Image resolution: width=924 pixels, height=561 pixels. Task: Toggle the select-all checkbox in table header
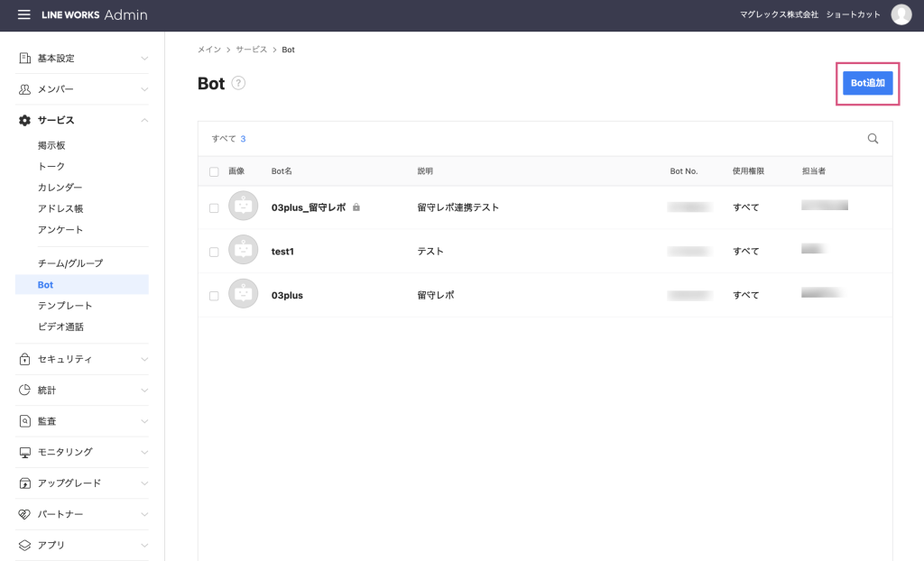214,171
